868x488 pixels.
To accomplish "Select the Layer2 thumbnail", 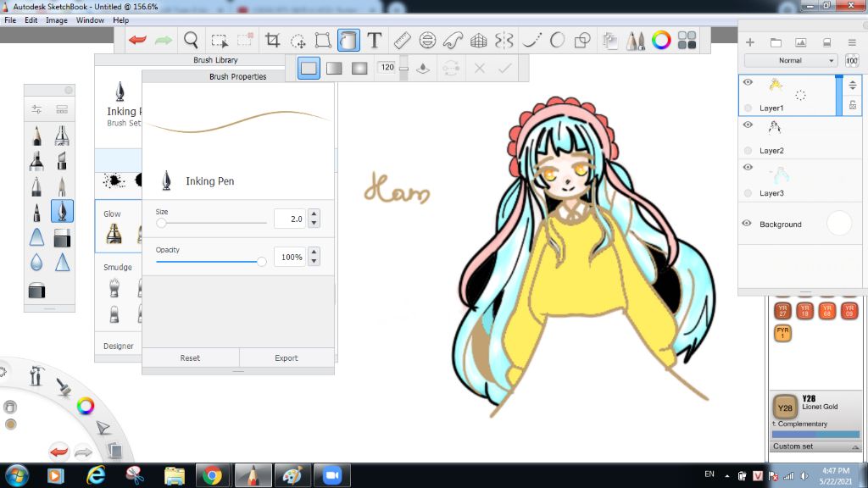I will coord(775,128).
